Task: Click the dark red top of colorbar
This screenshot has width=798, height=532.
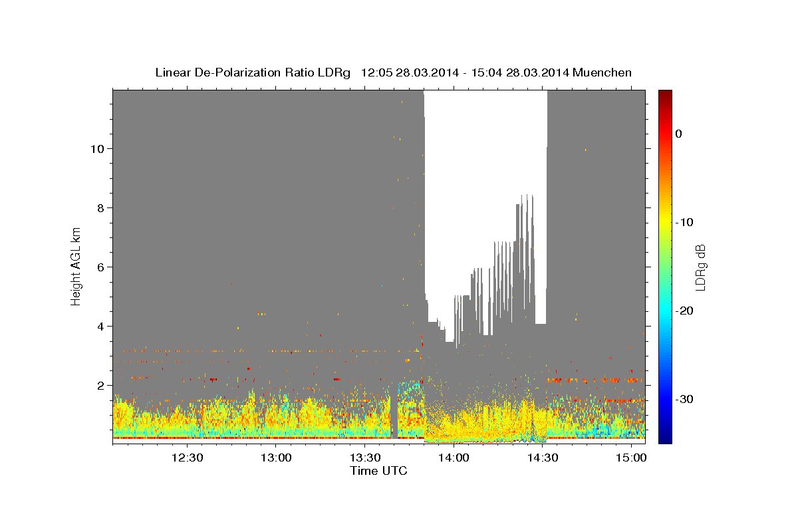Action: (665, 96)
